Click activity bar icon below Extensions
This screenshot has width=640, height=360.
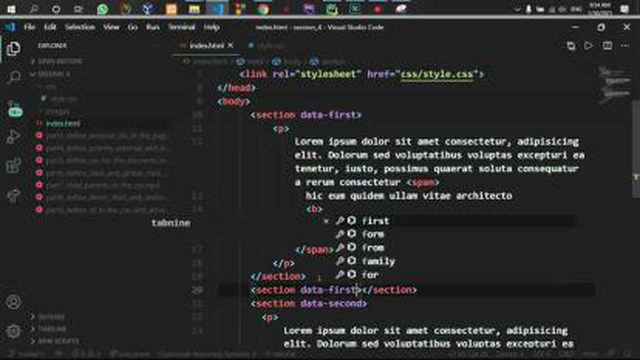[x=13, y=195]
